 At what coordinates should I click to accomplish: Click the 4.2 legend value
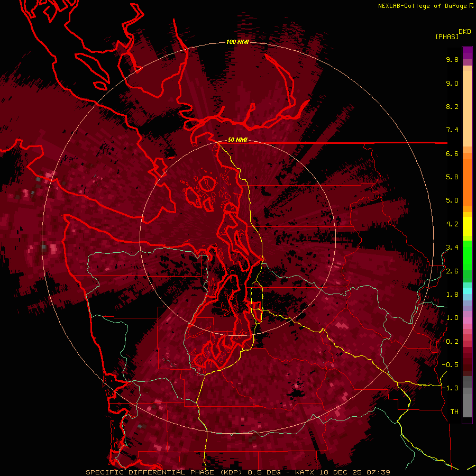click(452, 224)
